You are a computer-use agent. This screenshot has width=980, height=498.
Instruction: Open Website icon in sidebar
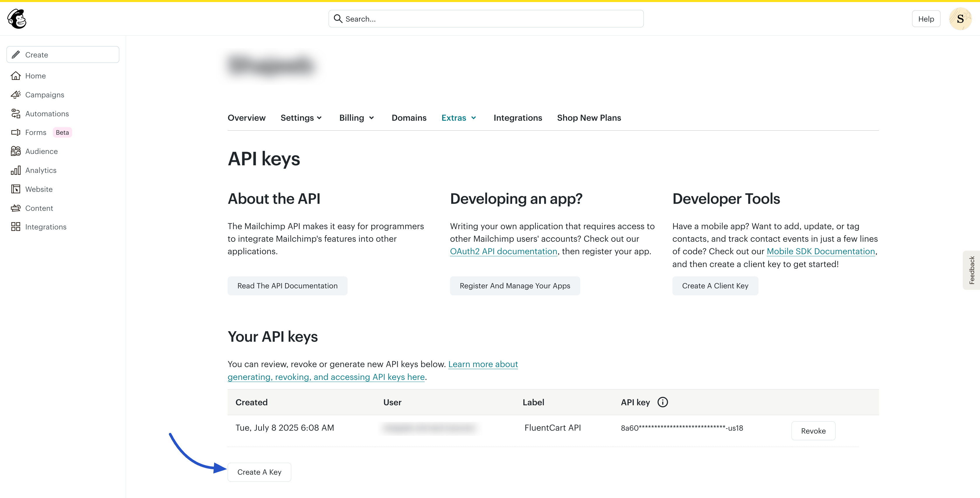(x=15, y=189)
